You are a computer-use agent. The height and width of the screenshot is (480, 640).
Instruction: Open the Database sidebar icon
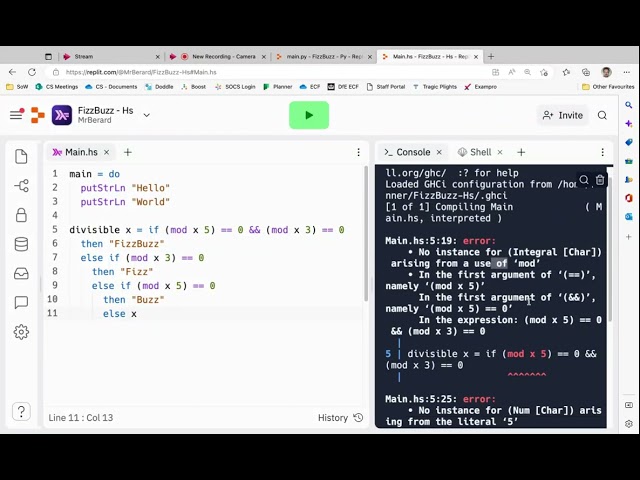click(x=21, y=244)
